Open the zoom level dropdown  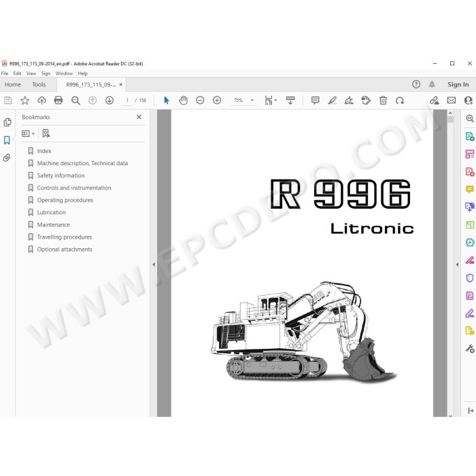(252, 100)
